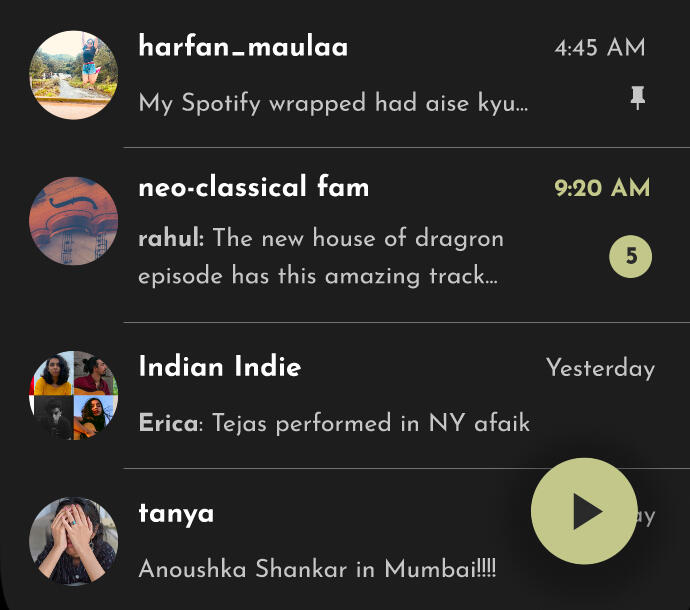The height and width of the screenshot is (610, 690).
Task: Select the Indian Indie chat title
Action: point(220,366)
